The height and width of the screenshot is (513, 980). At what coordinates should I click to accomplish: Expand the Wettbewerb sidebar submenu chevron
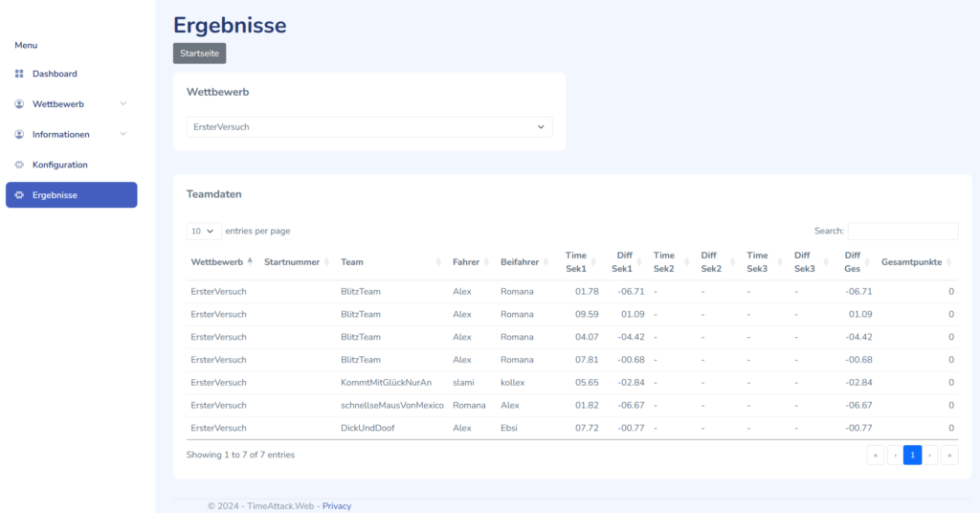click(123, 103)
